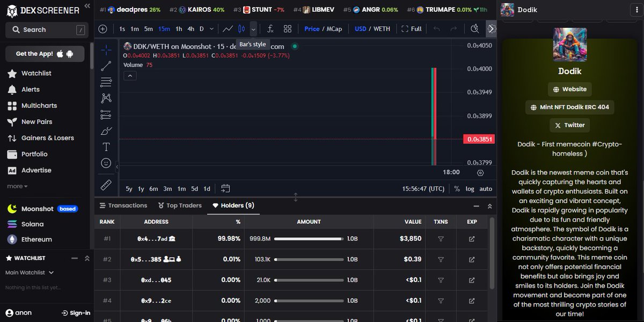The width and height of the screenshot is (644, 322).
Task: Filter transactions for holder #3
Action: point(441,280)
